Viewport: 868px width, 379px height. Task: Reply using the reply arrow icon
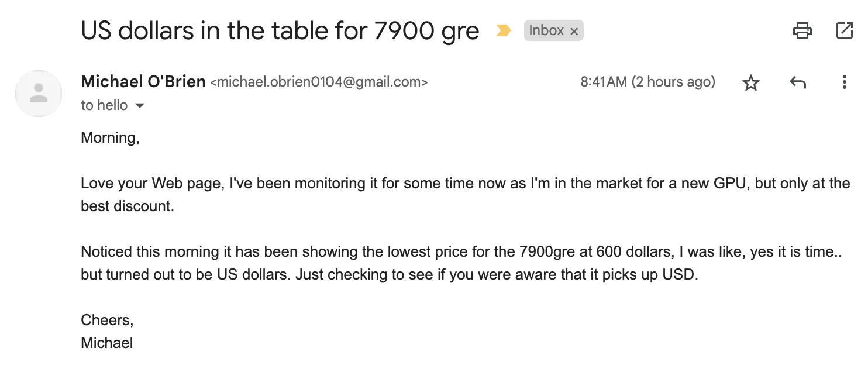point(798,82)
